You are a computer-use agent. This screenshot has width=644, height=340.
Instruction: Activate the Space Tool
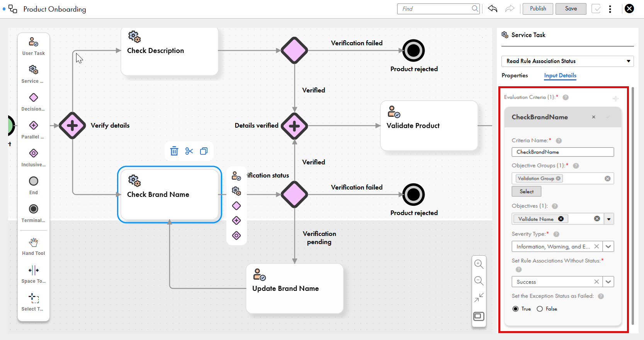[x=34, y=274]
